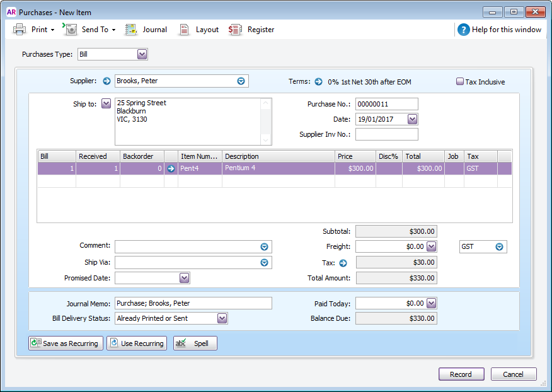This screenshot has height=392, width=552.
Task: Open the Print menu arrow
Action: click(x=51, y=29)
